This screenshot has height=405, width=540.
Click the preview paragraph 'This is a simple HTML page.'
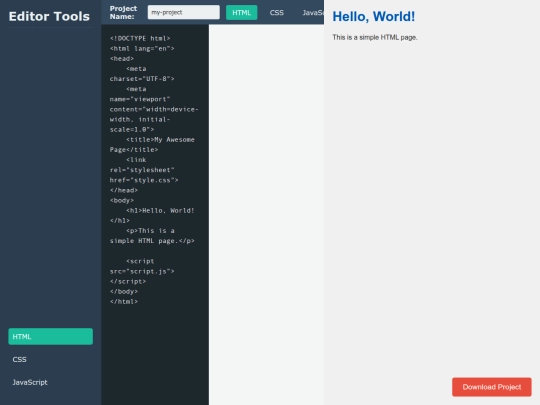click(375, 37)
